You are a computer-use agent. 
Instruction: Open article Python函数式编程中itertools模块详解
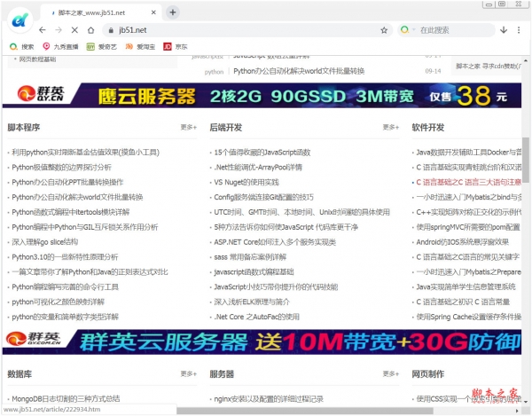(x=71, y=212)
